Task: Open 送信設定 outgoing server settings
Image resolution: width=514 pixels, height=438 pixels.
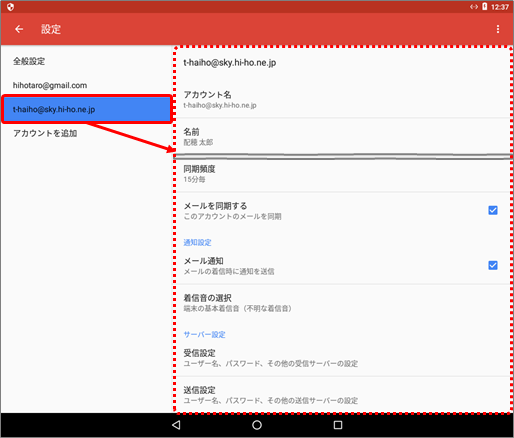Action: 343,395
